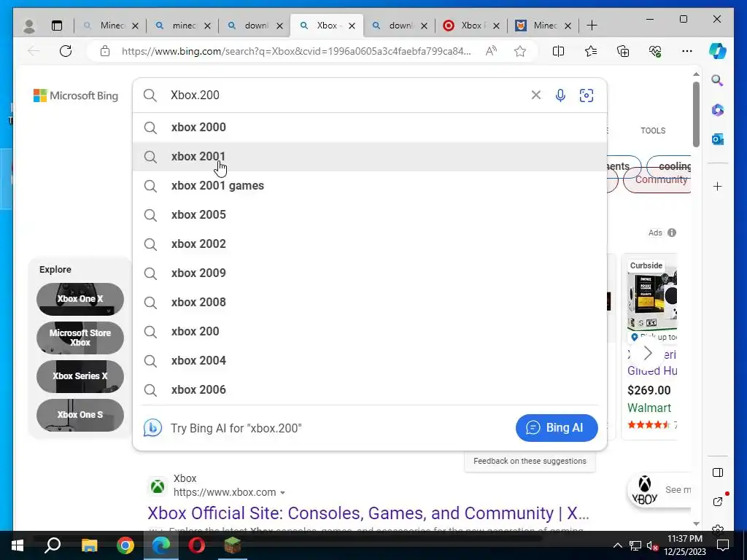This screenshot has height=560, width=747.
Task: Open Settings and more ellipsis menu
Action: (x=687, y=51)
